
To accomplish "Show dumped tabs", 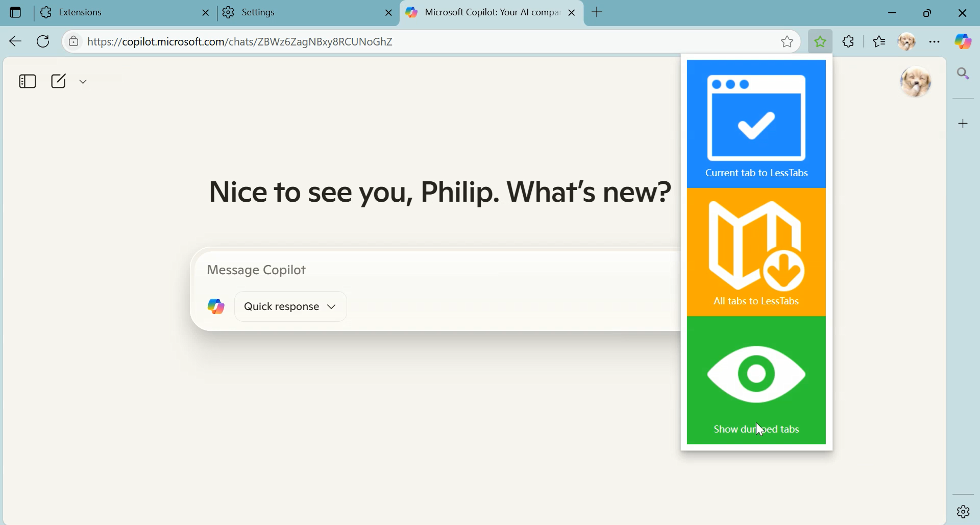I will [x=756, y=381].
